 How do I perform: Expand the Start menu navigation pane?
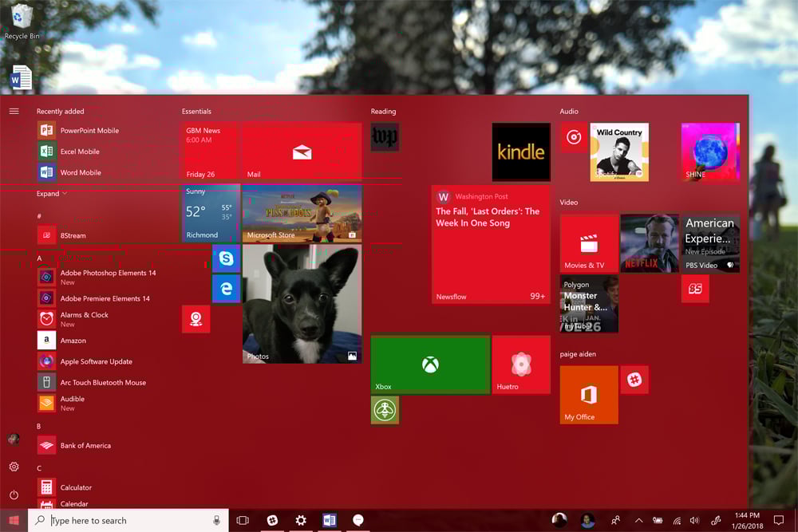coord(14,111)
